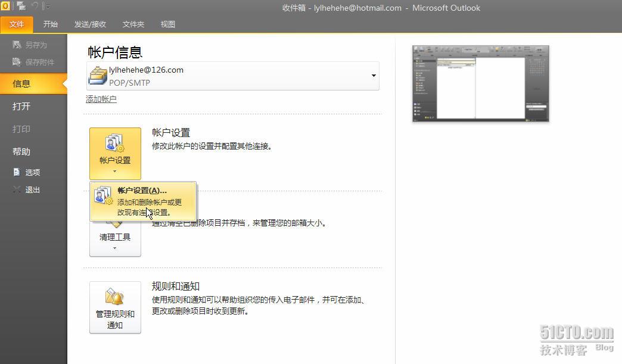Select 打开 in the backstage sidebar
Screen dimensions: 622x364
33,106
